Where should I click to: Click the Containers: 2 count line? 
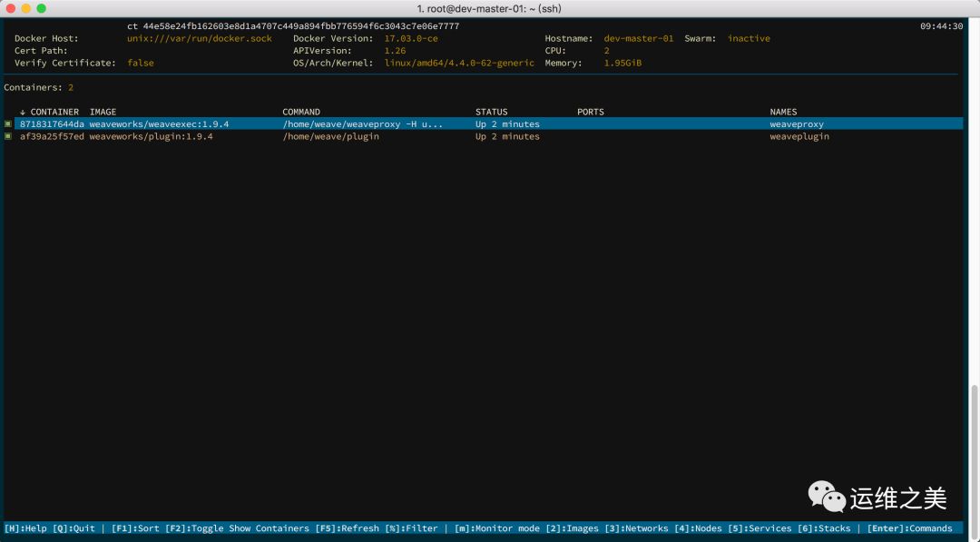[x=39, y=87]
